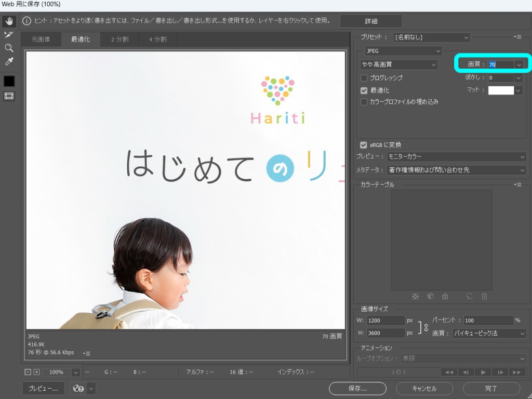
Task: Switch to the 元画像 tab
Action: [41, 39]
